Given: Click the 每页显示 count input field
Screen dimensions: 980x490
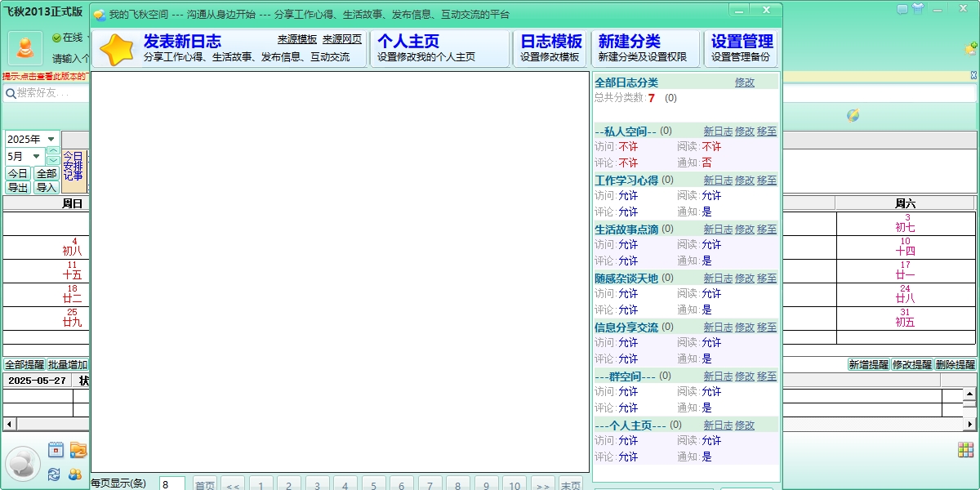Looking at the screenshot, I should click(171, 484).
